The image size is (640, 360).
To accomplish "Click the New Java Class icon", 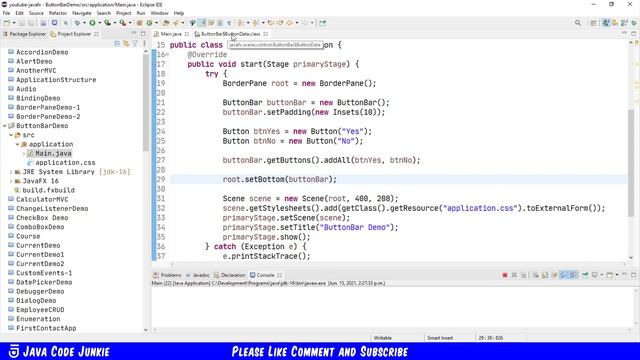I will pyautogui.click(x=150, y=23).
